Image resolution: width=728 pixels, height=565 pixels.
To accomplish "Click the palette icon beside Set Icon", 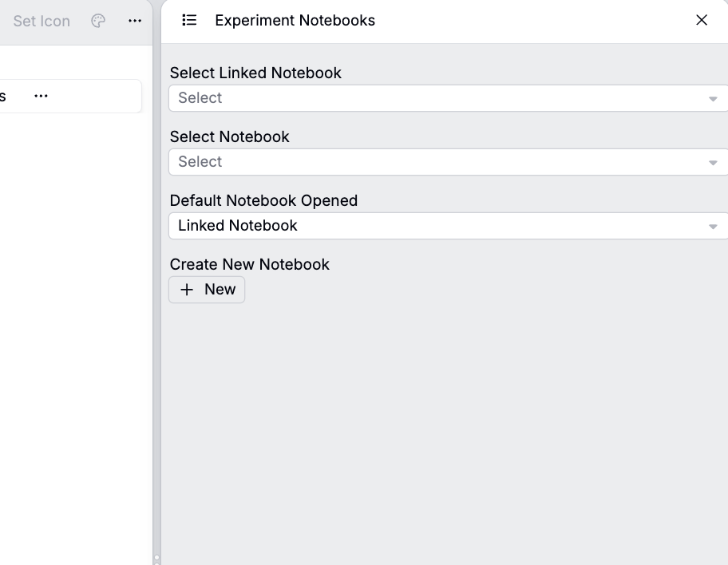I will pos(98,21).
